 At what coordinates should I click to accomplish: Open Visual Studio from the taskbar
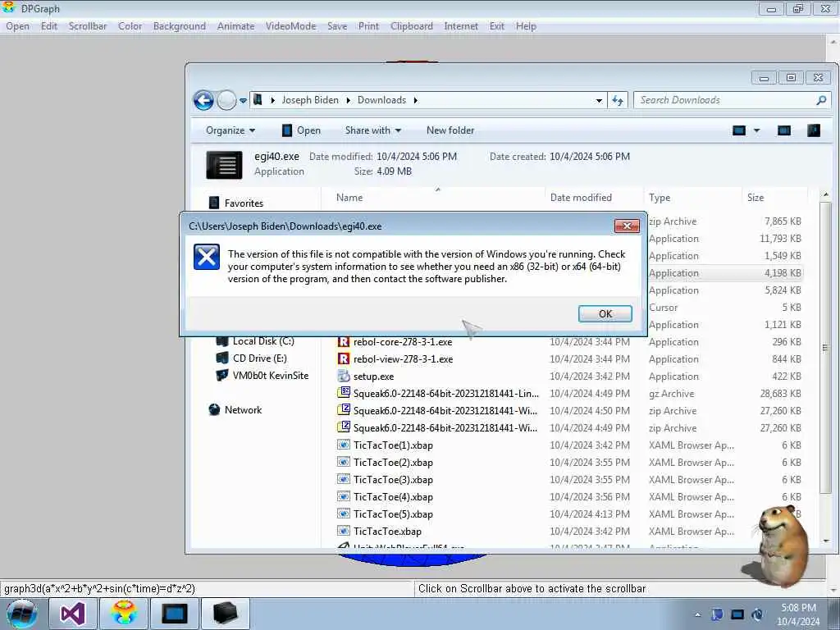(x=73, y=614)
